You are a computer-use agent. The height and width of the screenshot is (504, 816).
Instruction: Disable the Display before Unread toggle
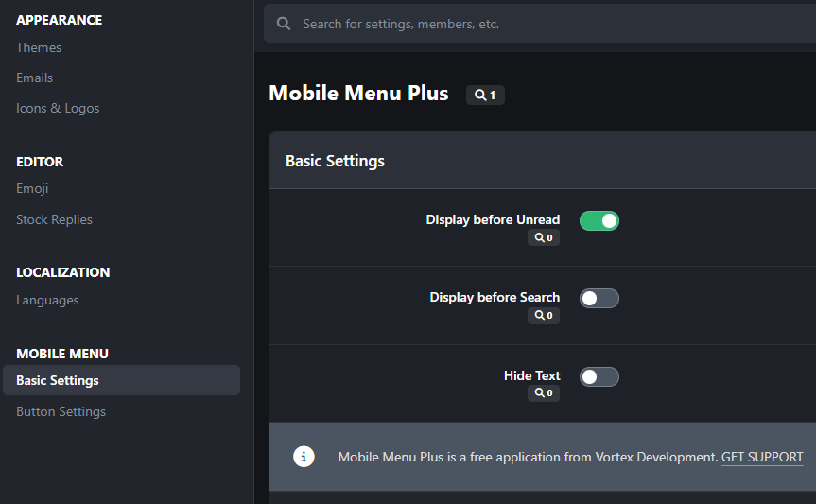coord(599,220)
